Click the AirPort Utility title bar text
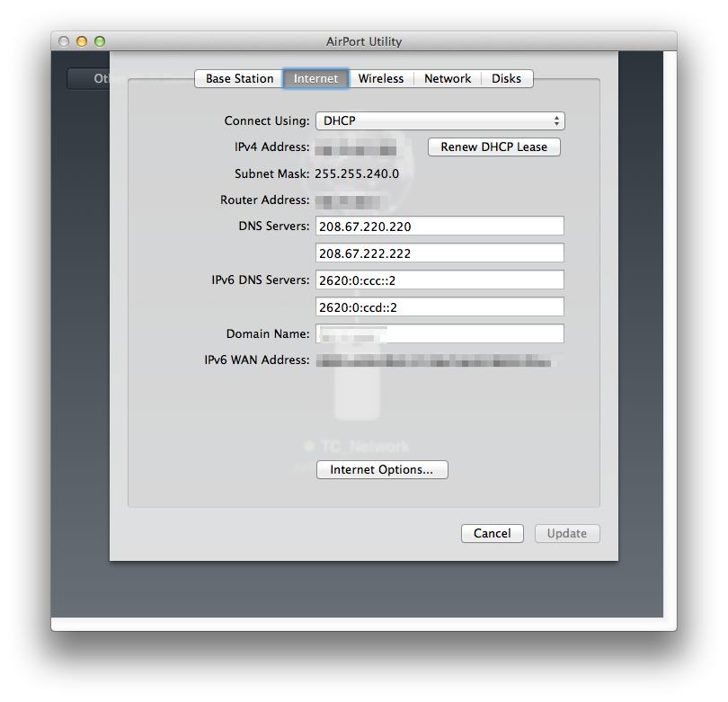The height and width of the screenshot is (702, 728). (x=363, y=41)
